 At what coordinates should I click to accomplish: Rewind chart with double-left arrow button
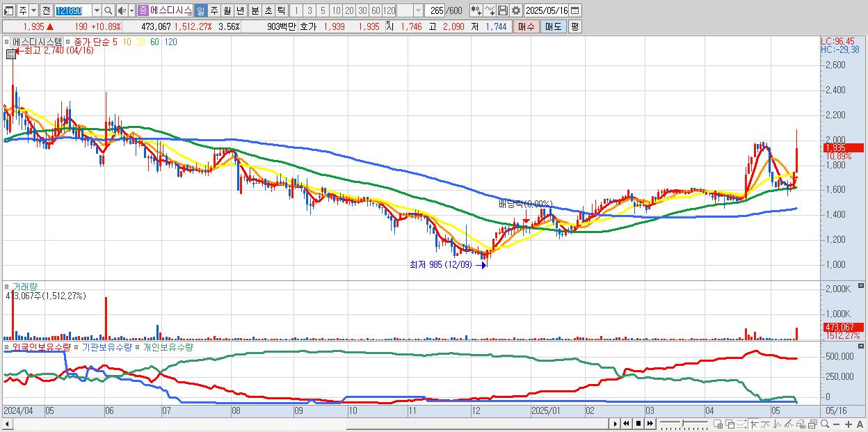click(x=627, y=424)
